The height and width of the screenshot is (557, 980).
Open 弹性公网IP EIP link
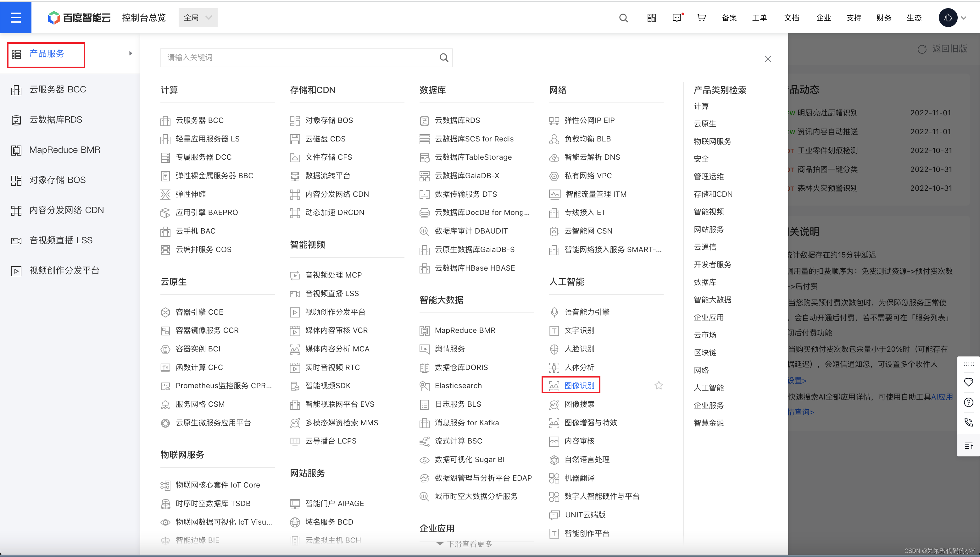tap(589, 120)
